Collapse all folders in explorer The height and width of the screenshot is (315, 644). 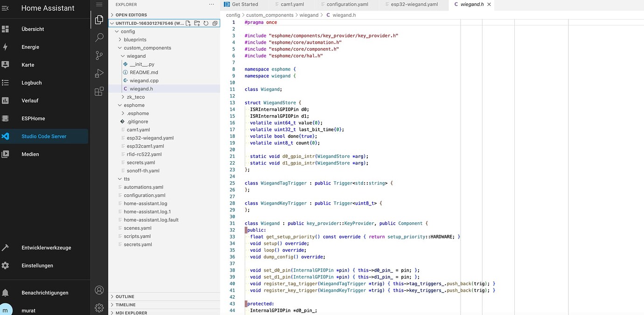(215, 23)
